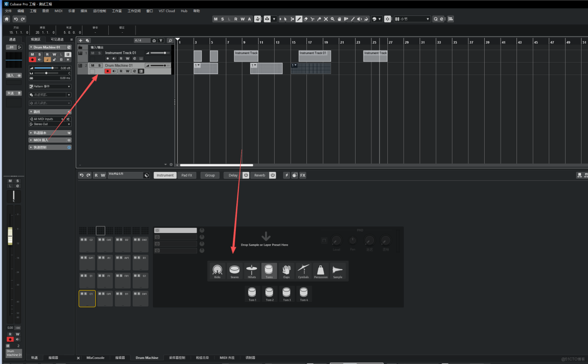
Task: Choose the Claps drum category
Action: [286, 271]
